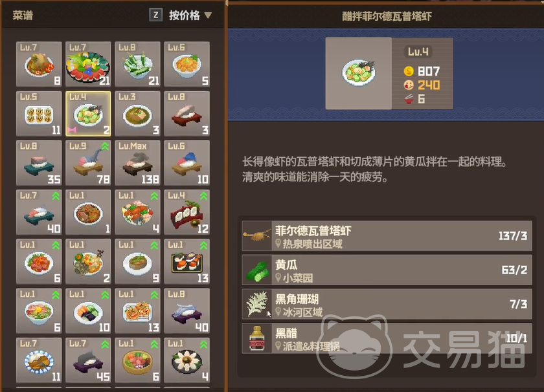Select the Lv.Max sushi recipe with 138
The height and width of the screenshot is (392, 544).
[137, 162]
